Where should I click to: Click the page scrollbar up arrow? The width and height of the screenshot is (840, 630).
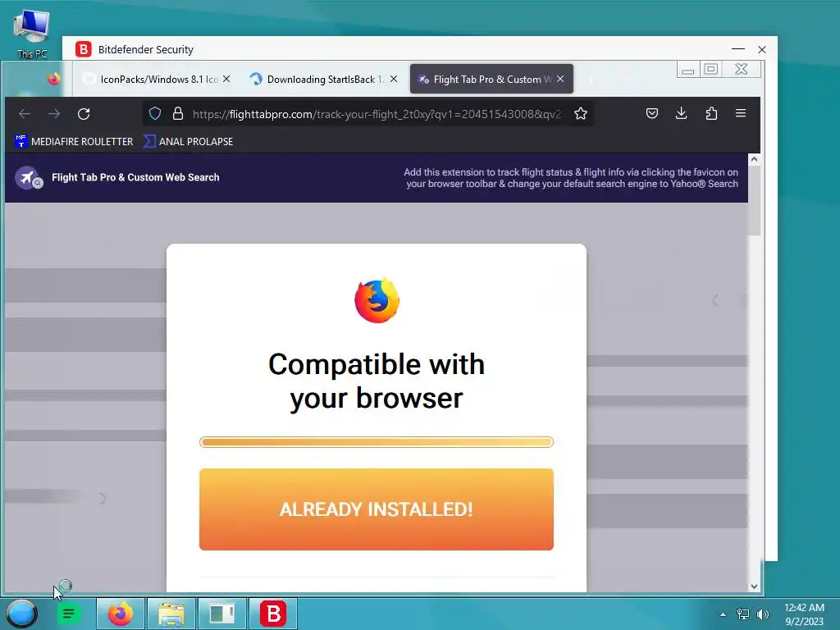(x=755, y=159)
